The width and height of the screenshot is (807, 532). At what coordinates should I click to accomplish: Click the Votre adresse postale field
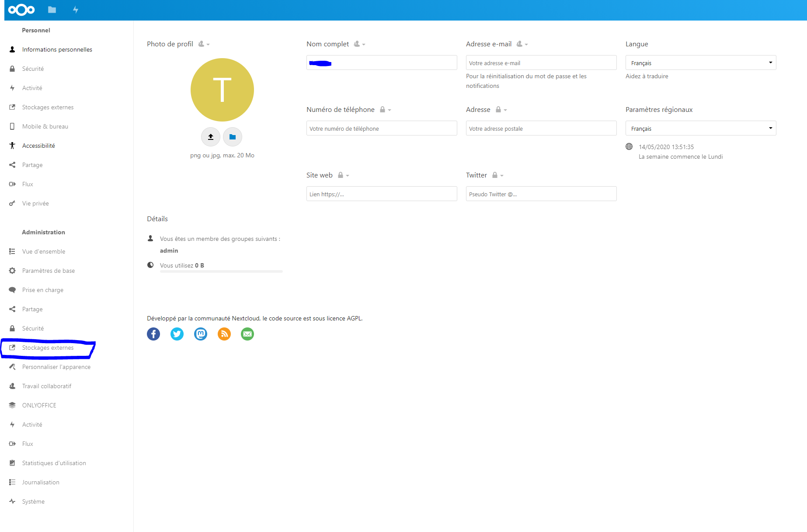pyautogui.click(x=541, y=128)
